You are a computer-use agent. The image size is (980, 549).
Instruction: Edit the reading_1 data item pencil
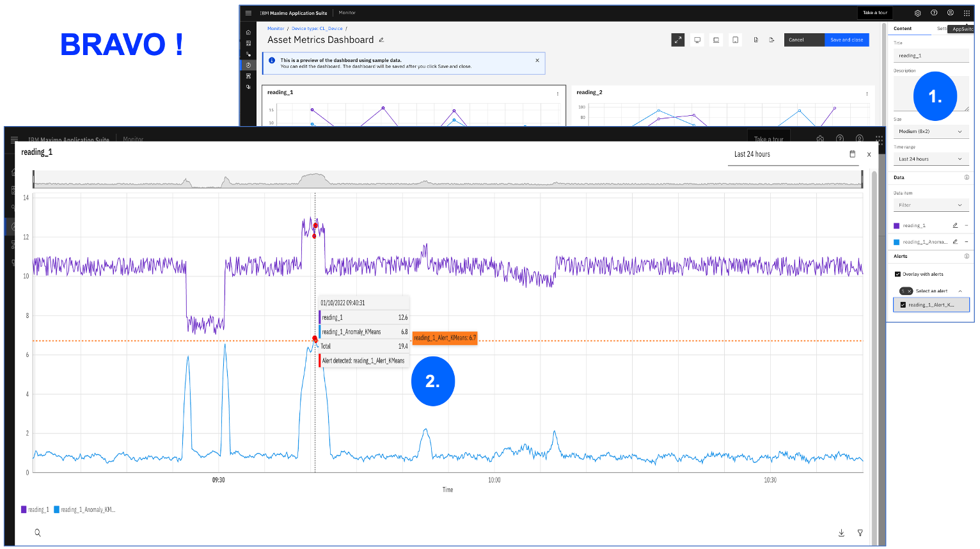click(955, 225)
